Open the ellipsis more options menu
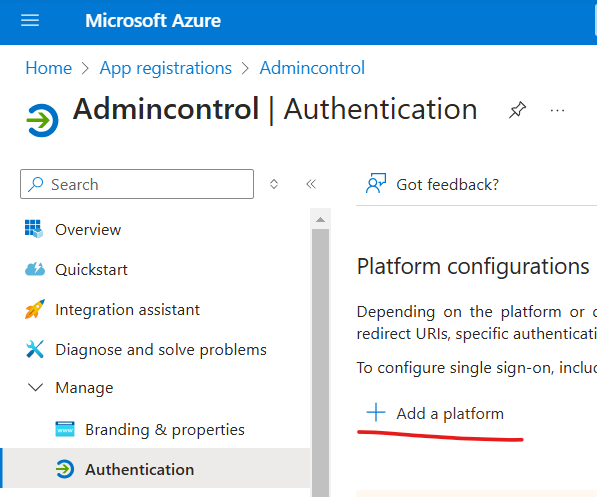Screen dimensions: 597x497 [557, 110]
